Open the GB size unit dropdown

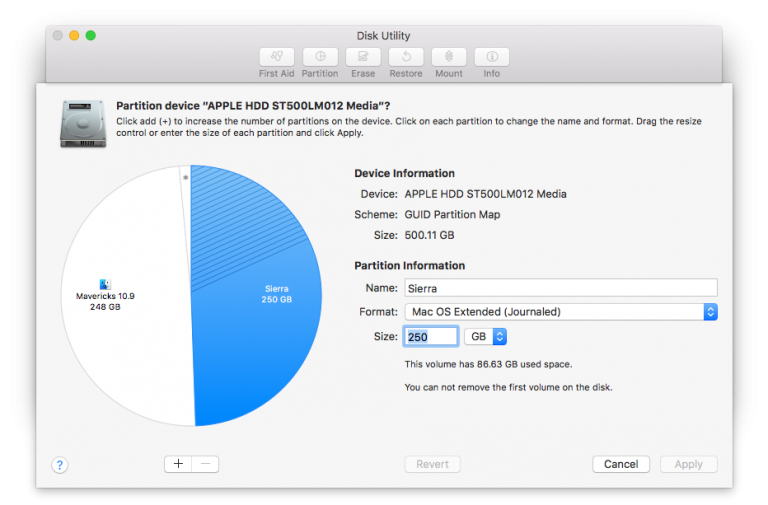click(x=485, y=337)
